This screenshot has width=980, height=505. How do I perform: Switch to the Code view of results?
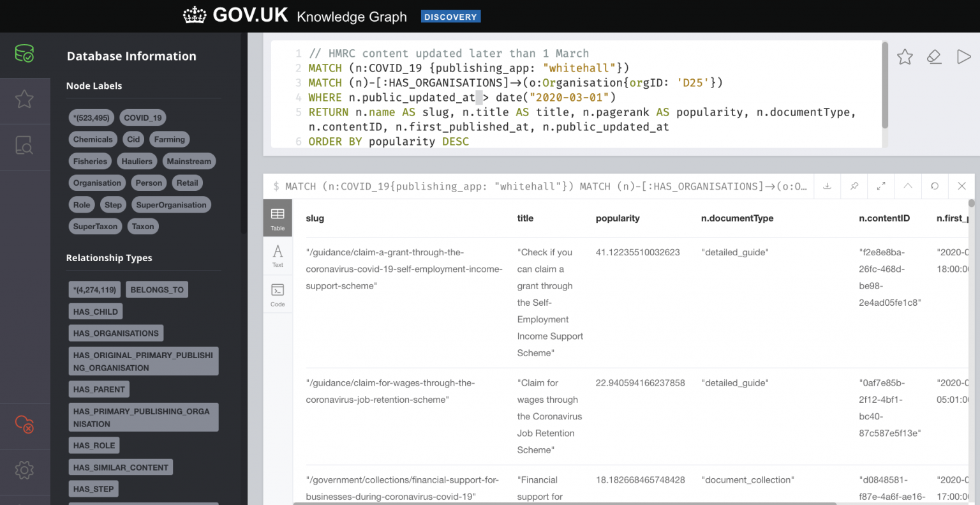[x=278, y=294]
